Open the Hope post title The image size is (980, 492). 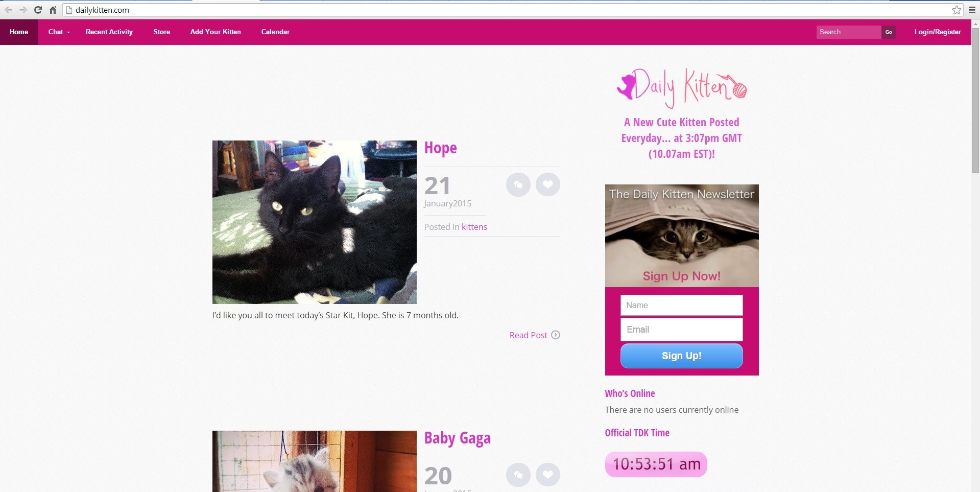click(440, 148)
